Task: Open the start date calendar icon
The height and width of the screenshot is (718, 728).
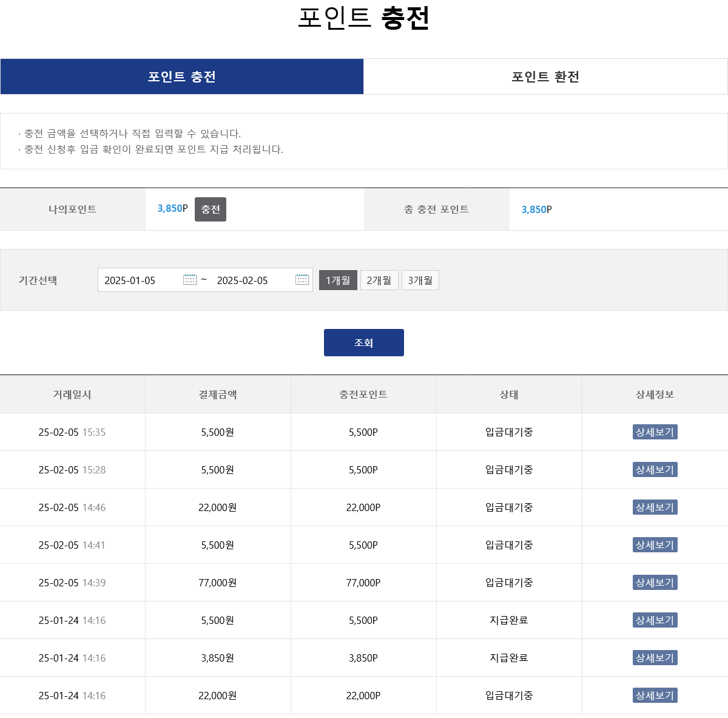Action: click(190, 280)
